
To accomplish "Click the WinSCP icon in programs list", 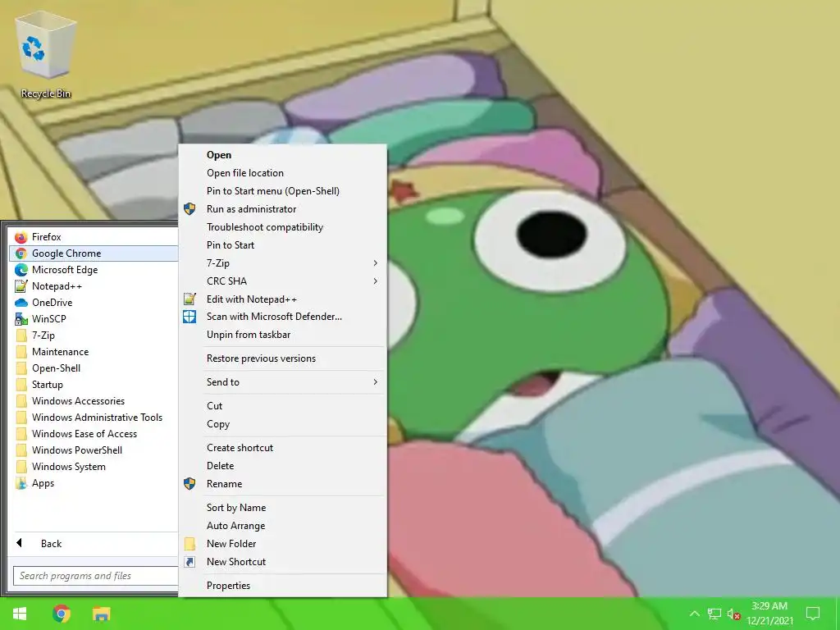I will click(x=21, y=319).
